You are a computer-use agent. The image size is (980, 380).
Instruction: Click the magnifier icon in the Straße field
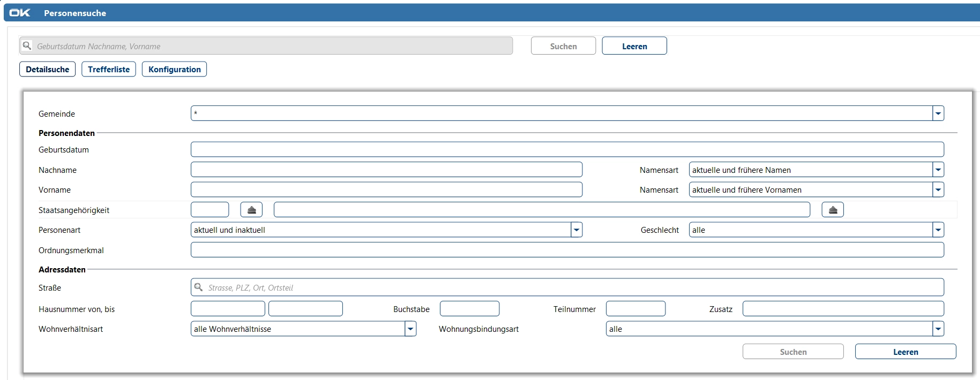coord(199,287)
